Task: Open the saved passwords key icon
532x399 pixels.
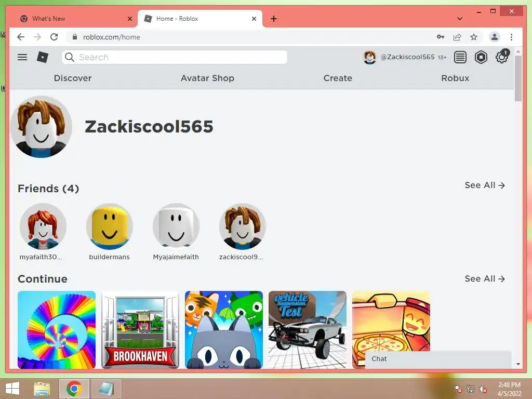Action: click(x=441, y=37)
